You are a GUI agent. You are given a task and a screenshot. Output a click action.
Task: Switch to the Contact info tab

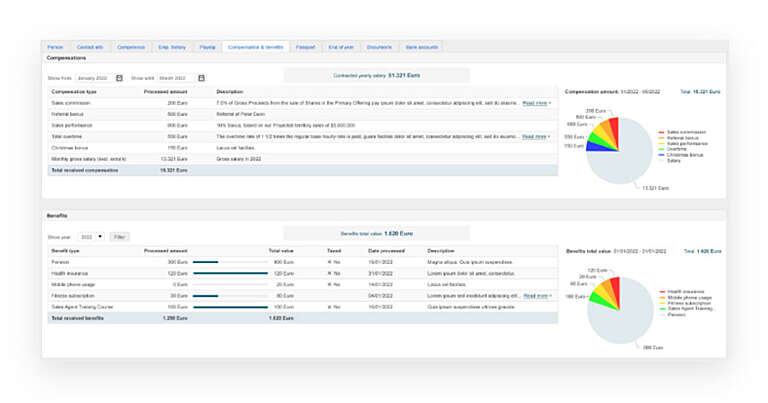point(90,47)
